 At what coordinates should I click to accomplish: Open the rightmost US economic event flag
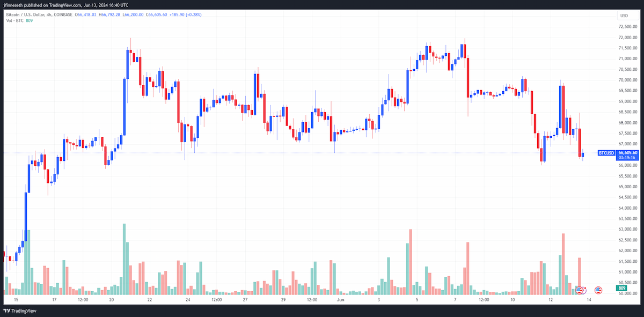pyautogui.click(x=598, y=290)
